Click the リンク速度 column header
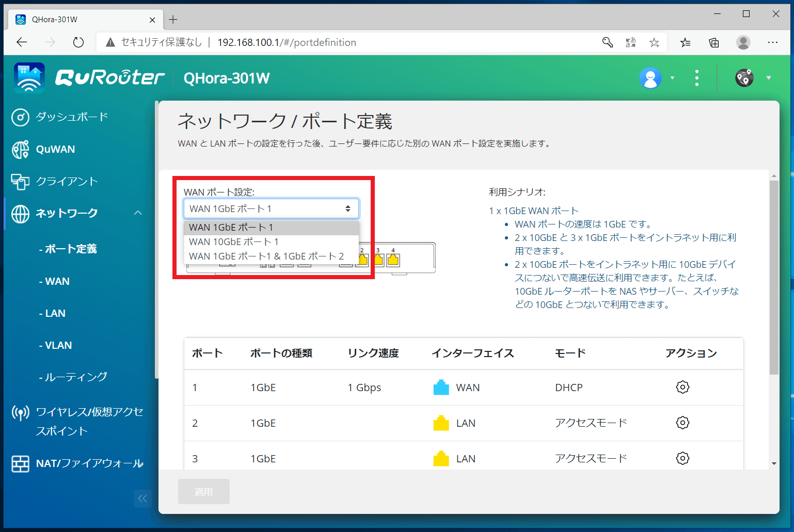The height and width of the screenshot is (532, 794). pos(373,353)
